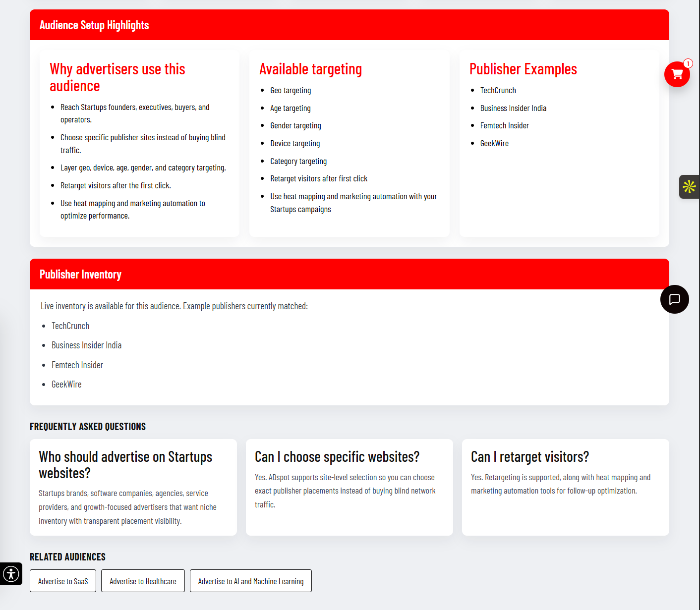Click the Publisher Inventory header
Screen dimensions: 700x610
click(350, 274)
